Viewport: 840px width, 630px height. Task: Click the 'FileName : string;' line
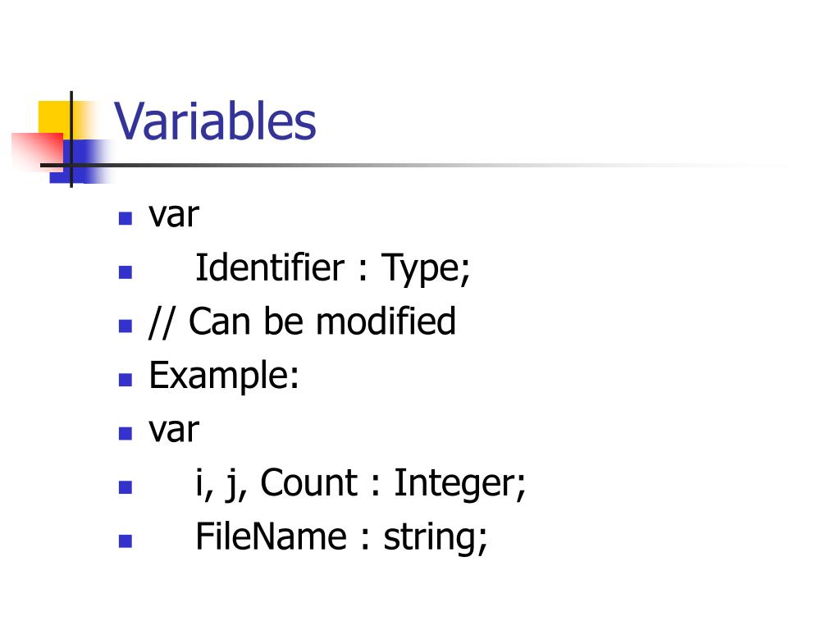(341, 537)
